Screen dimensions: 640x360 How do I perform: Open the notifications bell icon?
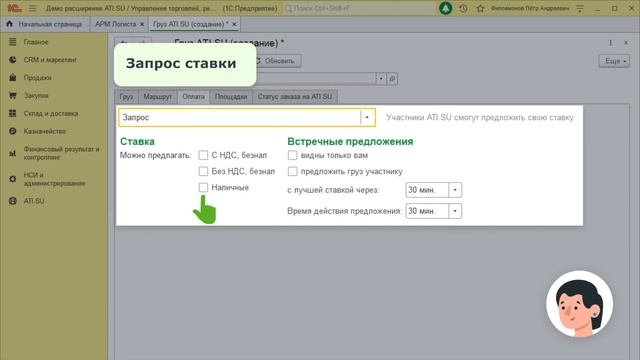click(445, 8)
